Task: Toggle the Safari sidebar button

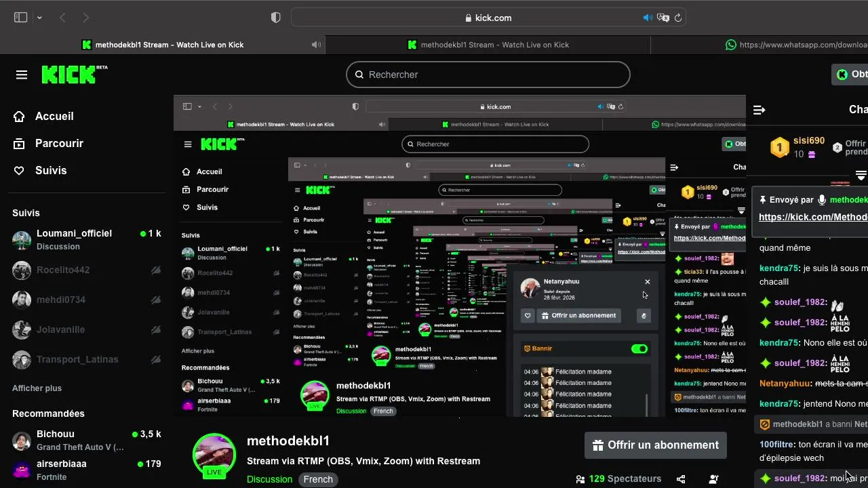Action: coord(20,18)
